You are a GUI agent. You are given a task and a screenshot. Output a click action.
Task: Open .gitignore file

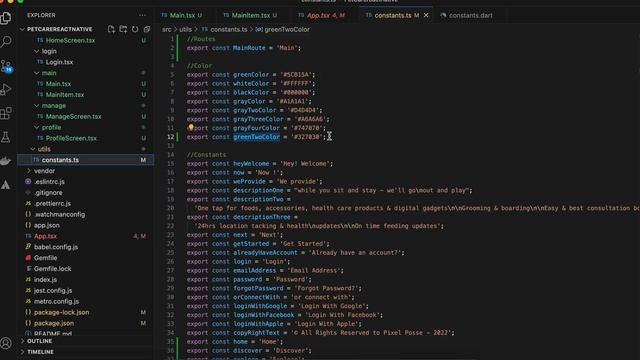[48, 192]
